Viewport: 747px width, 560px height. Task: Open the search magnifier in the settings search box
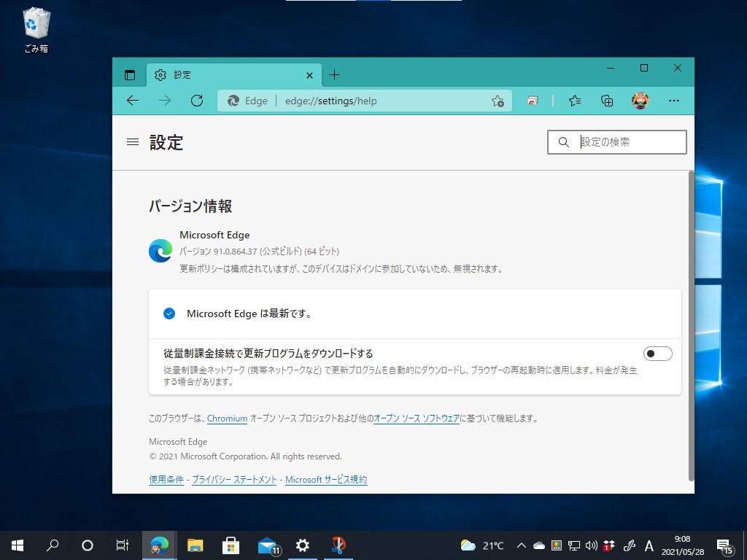pyautogui.click(x=563, y=141)
